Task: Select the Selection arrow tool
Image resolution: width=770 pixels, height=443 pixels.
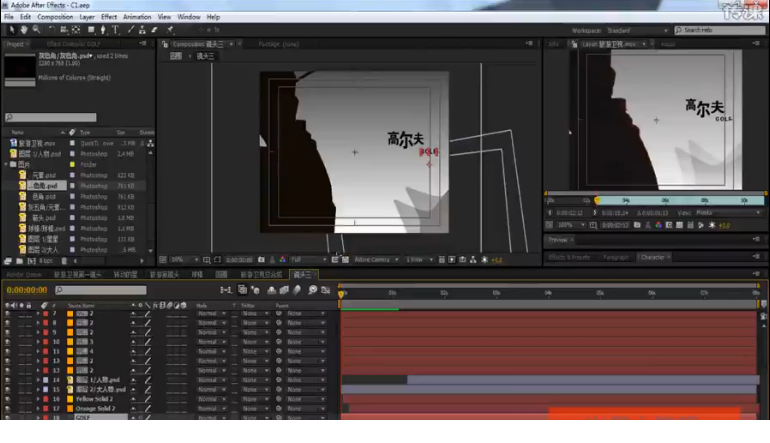Action: tap(12, 30)
